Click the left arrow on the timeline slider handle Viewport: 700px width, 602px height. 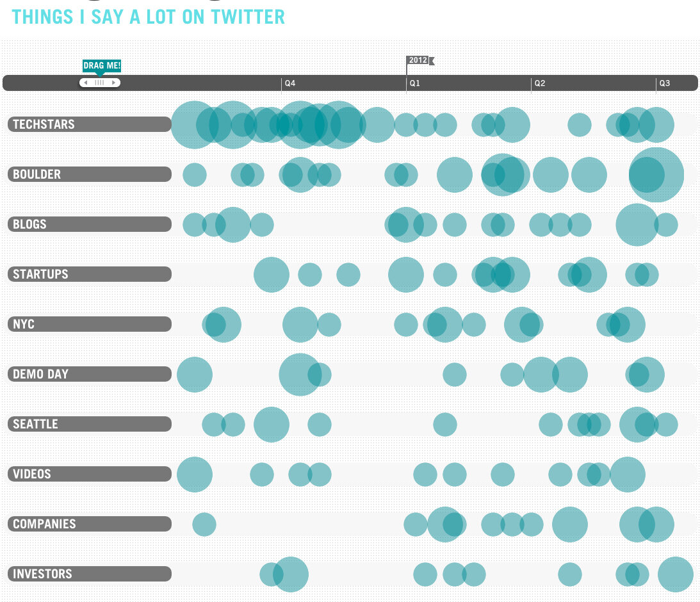[x=85, y=83]
